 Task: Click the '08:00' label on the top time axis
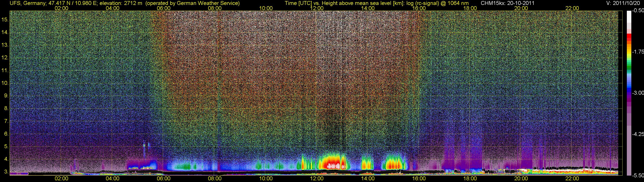click(x=215, y=8)
